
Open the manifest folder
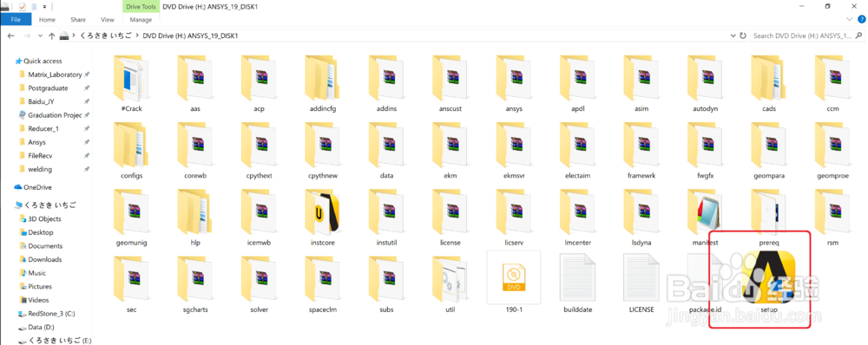[705, 218]
